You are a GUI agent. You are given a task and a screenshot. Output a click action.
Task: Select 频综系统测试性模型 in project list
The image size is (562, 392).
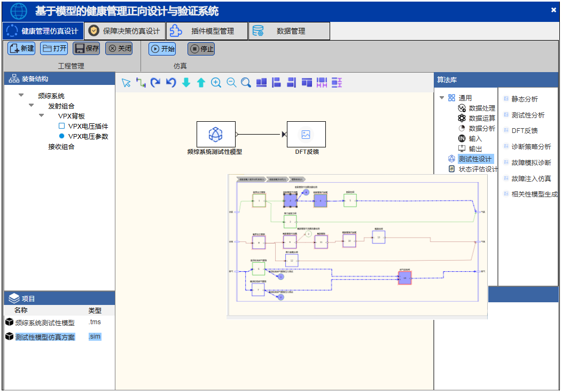pyautogui.click(x=45, y=323)
